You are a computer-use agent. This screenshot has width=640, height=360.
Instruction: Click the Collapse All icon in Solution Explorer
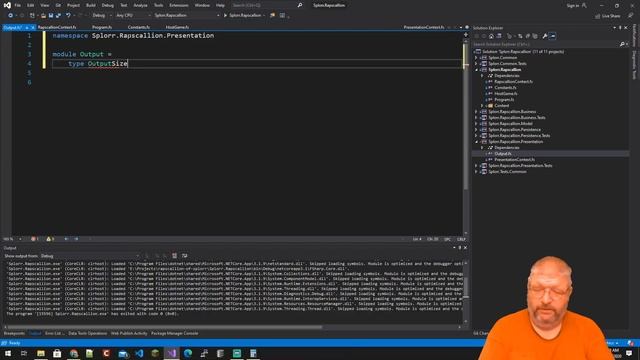[x=528, y=36]
